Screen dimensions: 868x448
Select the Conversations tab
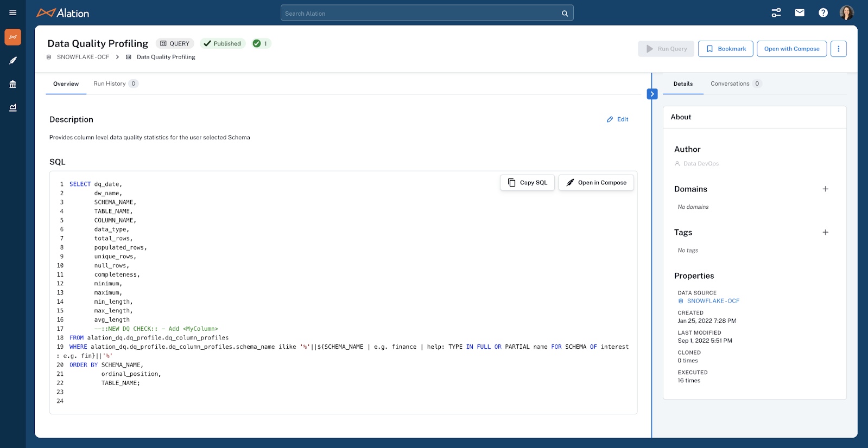pos(736,84)
